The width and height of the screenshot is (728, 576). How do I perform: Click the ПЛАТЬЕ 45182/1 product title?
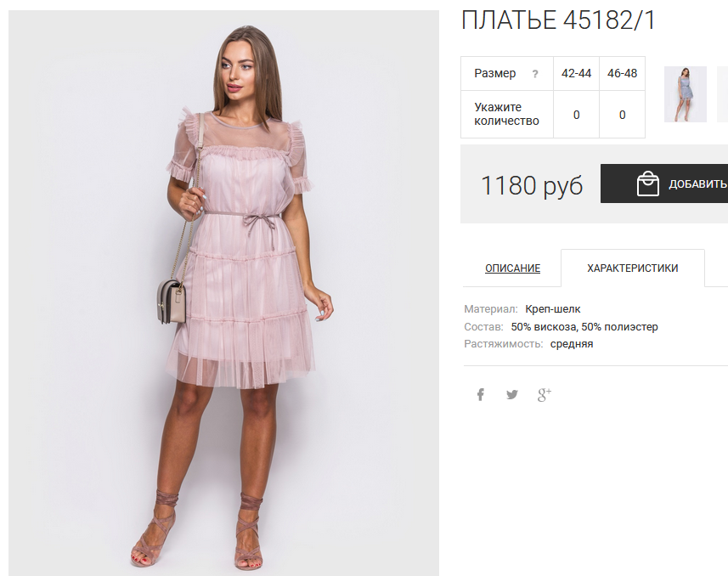(557, 20)
